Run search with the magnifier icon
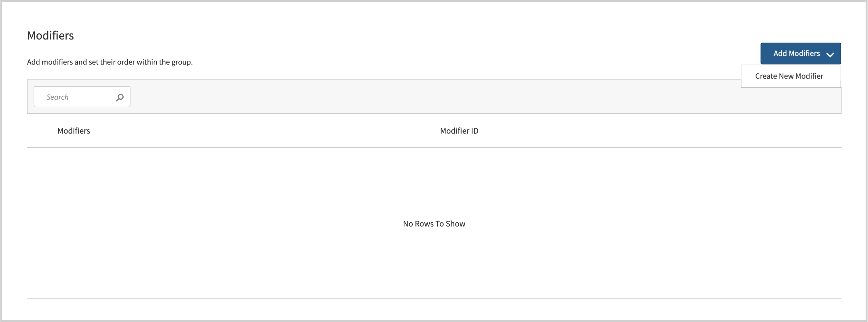This screenshot has width=868, height=322. [x=120, y=97]
